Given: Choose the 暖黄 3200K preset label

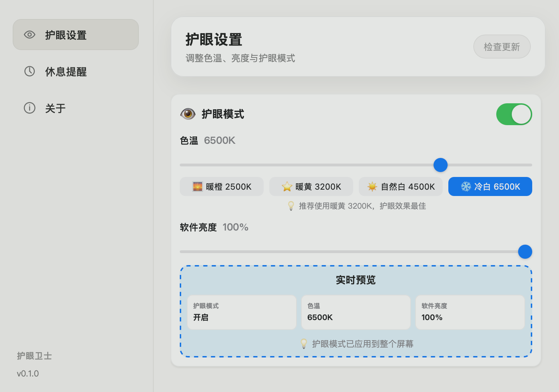Looking at the screenshot, I should [318, 186].
